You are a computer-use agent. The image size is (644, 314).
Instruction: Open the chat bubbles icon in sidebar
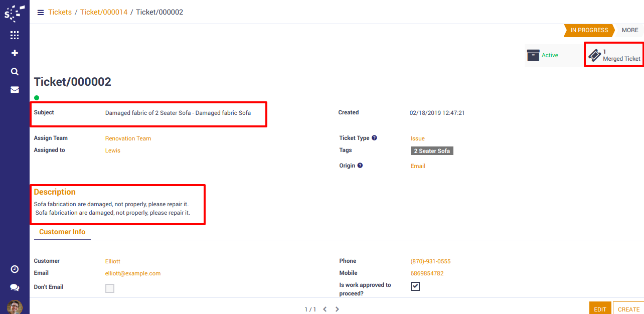tap(15, 287)
